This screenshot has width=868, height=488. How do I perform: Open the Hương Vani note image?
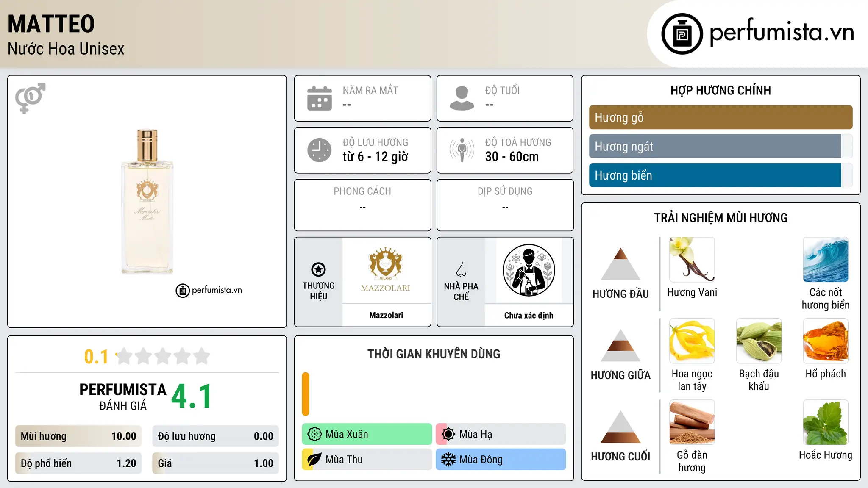coord(692,260)
